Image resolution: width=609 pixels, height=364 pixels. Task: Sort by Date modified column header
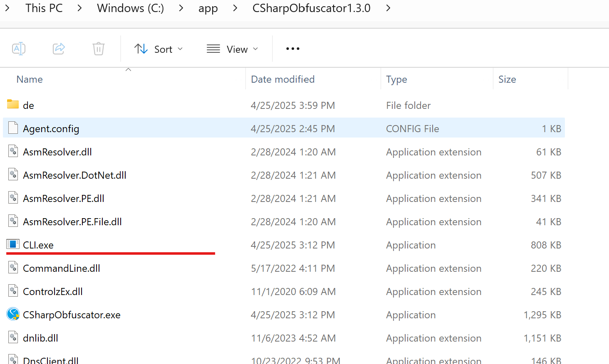coord(283,79)
